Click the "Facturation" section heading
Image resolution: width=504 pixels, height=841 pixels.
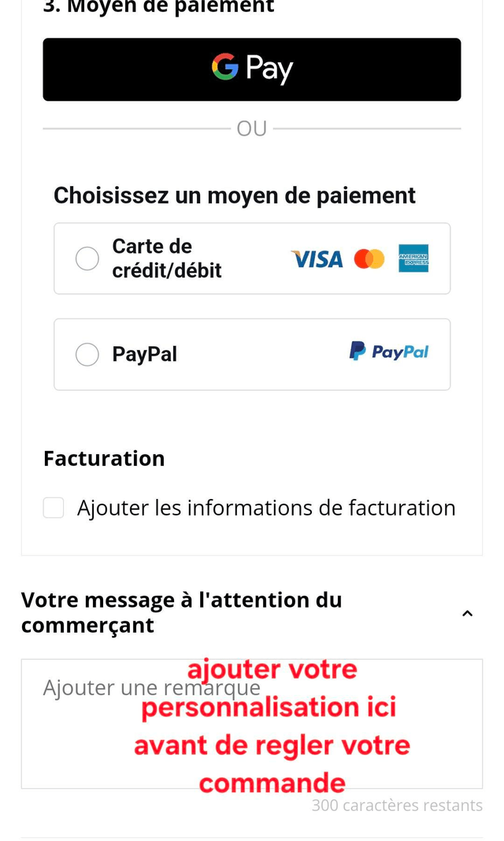point(104,459)
